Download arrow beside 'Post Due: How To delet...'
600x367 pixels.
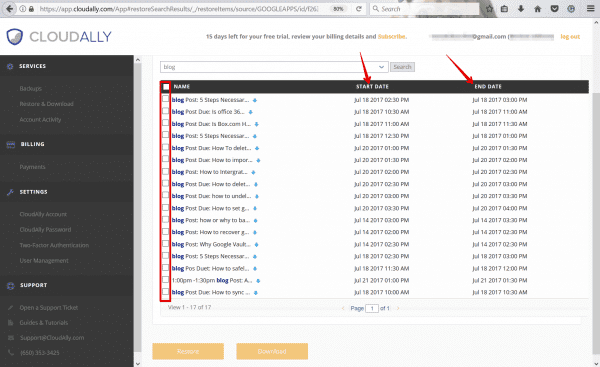(x=257, y=148)
